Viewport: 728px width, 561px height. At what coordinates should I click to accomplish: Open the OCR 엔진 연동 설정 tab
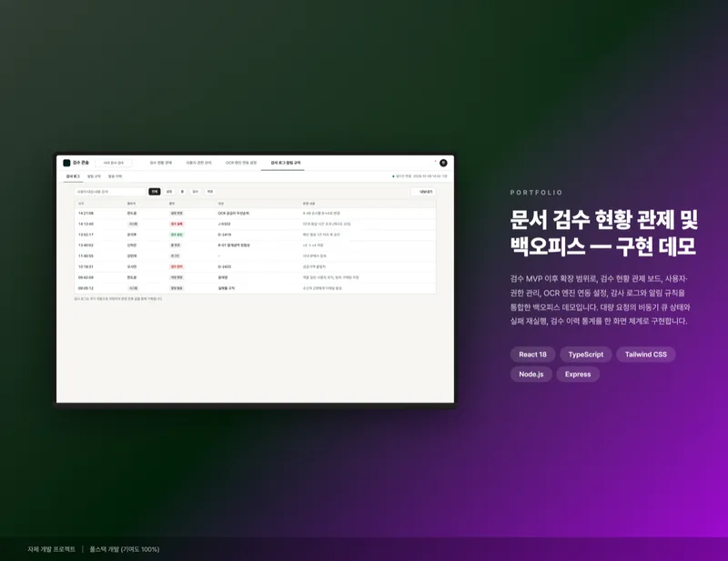(x=241, y=163)
